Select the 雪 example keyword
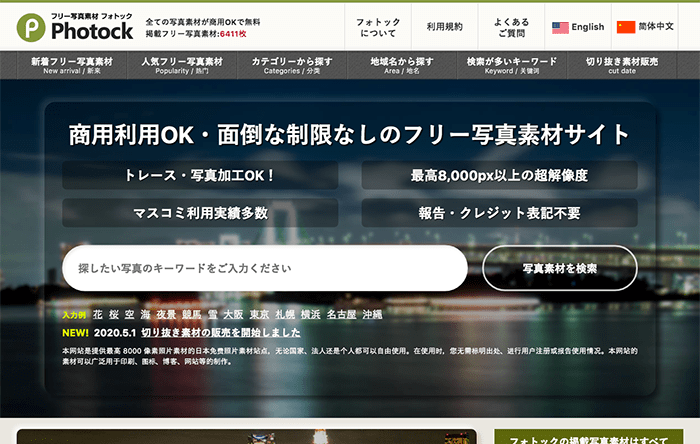This screenshot has width=700, height=444. click(212, 315)
